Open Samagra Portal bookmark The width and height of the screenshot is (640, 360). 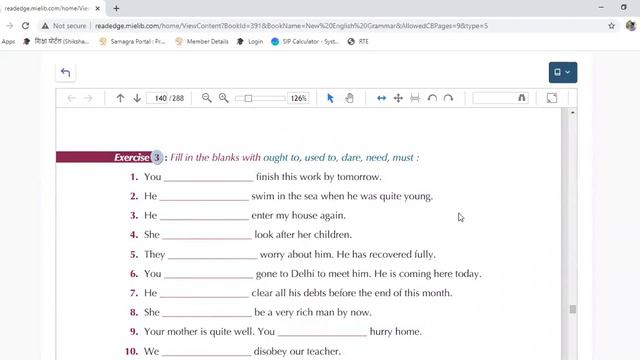[133, 41]
